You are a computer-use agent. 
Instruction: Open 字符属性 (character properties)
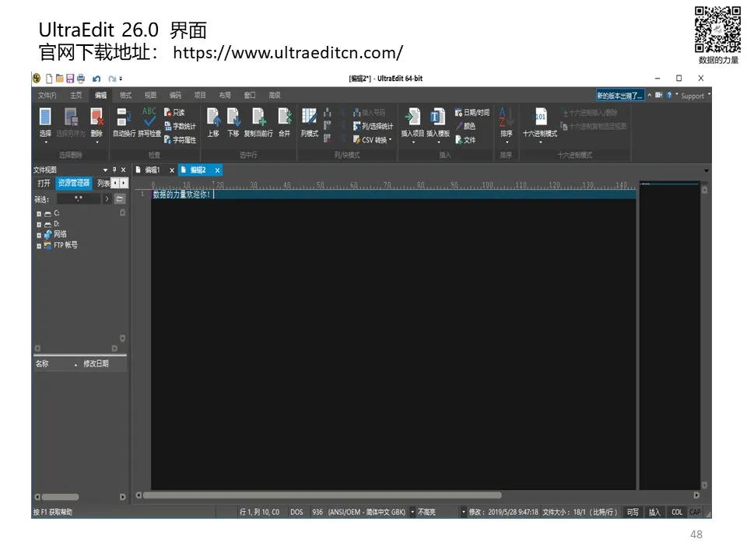coord(180,140)
